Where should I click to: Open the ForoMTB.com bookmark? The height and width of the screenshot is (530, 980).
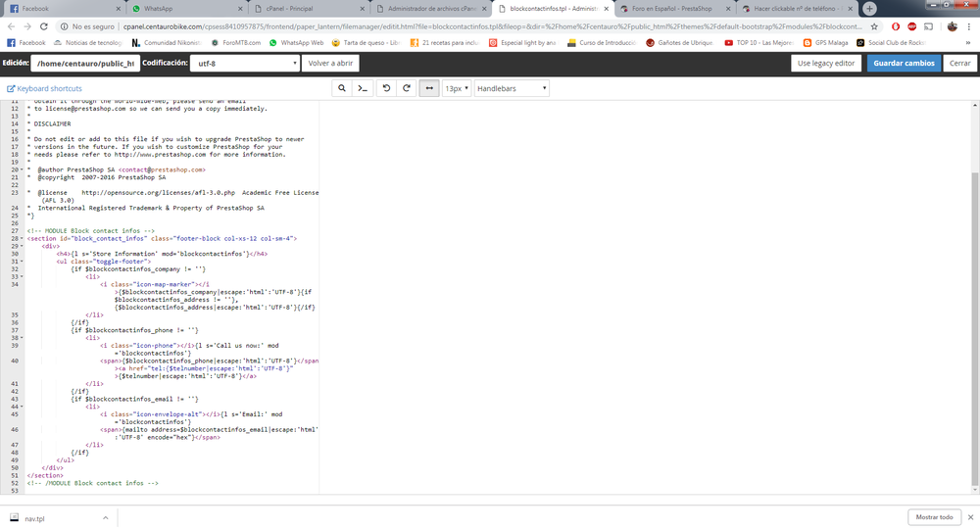point(235,42)
